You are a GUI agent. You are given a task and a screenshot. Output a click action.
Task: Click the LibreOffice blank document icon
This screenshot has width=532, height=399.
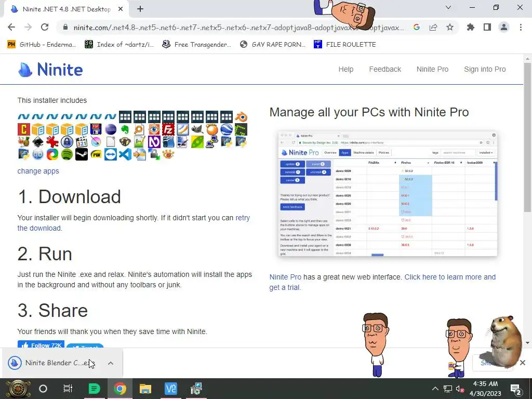[111, 142]
